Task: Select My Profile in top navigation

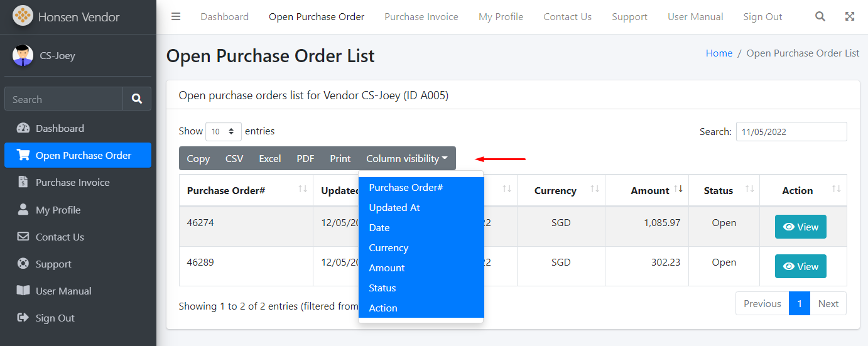Action: pyautogui.click(x=501, y=17)
